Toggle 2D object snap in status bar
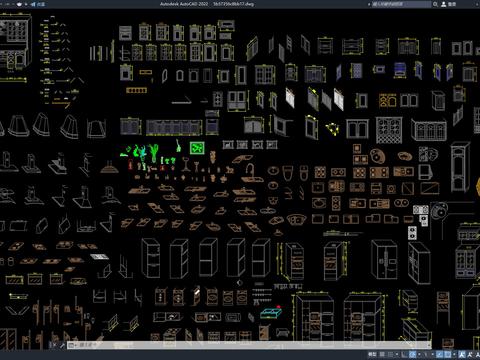Image resolution: width=480 pixels, height=360 pixels. coord(448,354)
